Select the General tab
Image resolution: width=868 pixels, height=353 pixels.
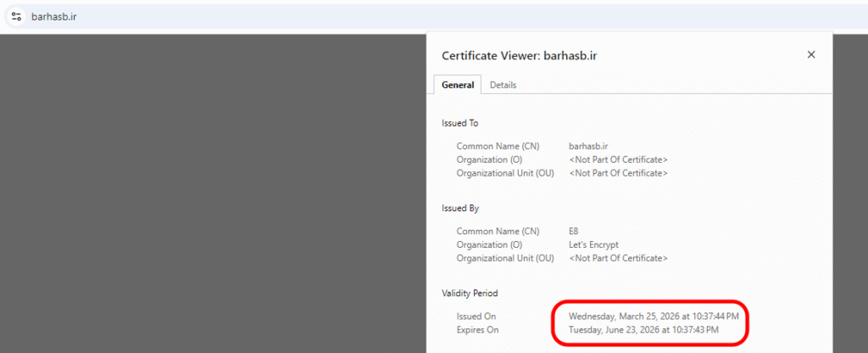coord(458,85)
